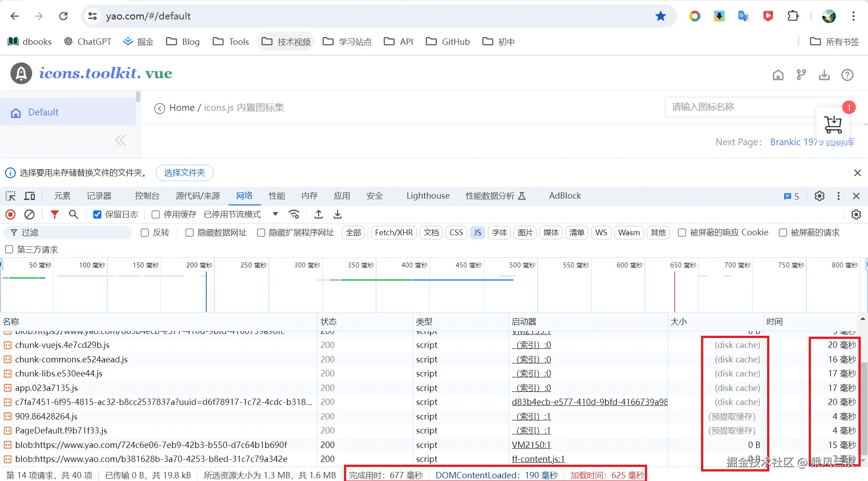868x481 pixels.
Task: Open Tools bookmark folder
Action: pyautogui.click(x=231, y=42)
